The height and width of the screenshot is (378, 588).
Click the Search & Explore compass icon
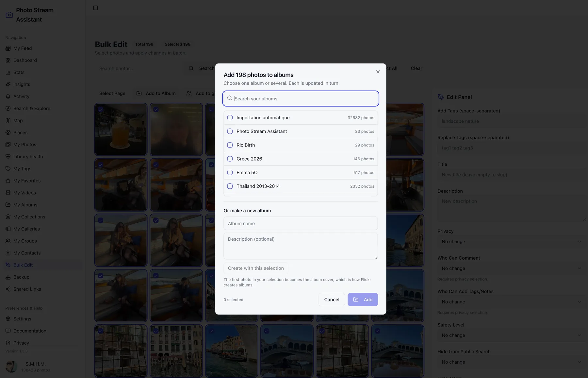pyautogui.click(x=8, y=109)
